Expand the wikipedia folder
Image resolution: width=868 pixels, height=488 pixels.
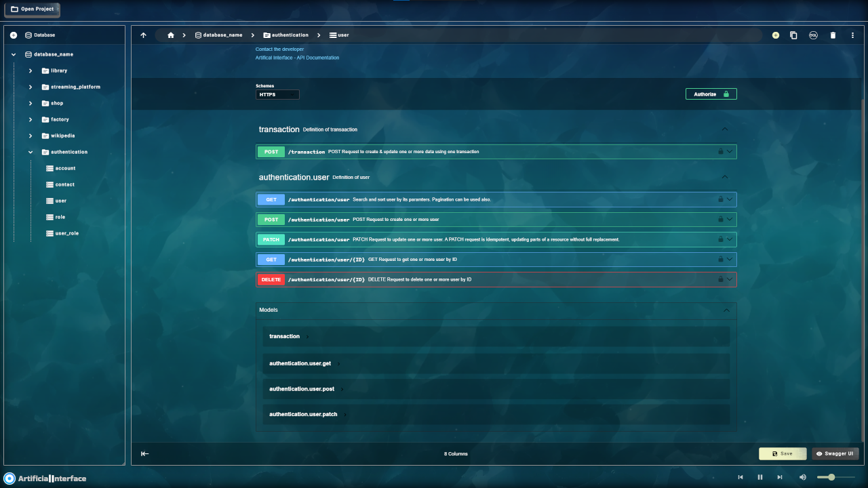pos(31,136)
